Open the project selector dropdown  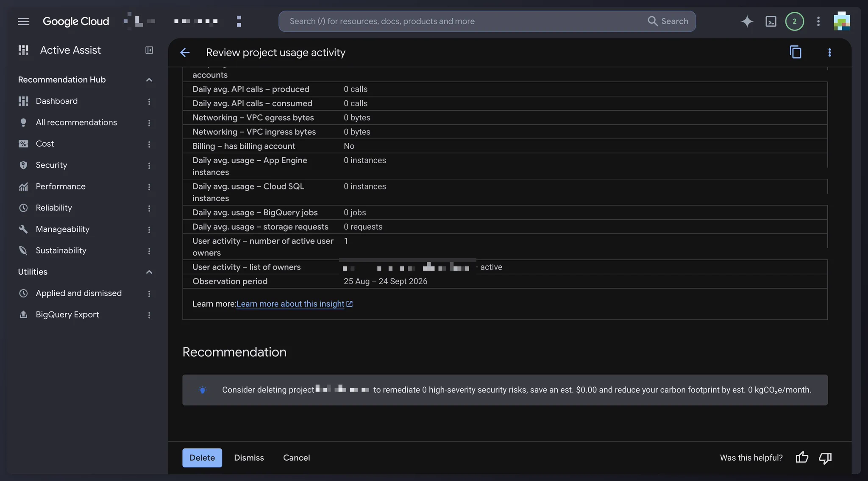click(x=182, y=21)
